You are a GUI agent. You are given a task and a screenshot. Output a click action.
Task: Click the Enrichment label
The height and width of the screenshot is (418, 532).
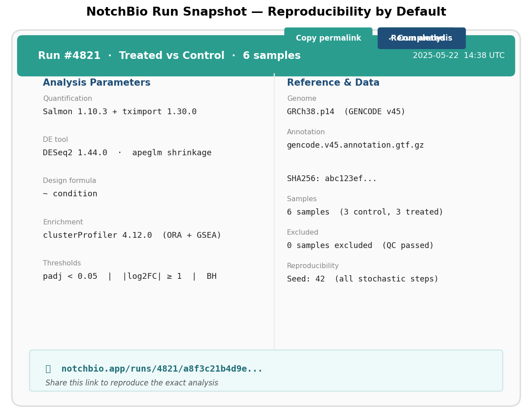click(x=63, y=222)
